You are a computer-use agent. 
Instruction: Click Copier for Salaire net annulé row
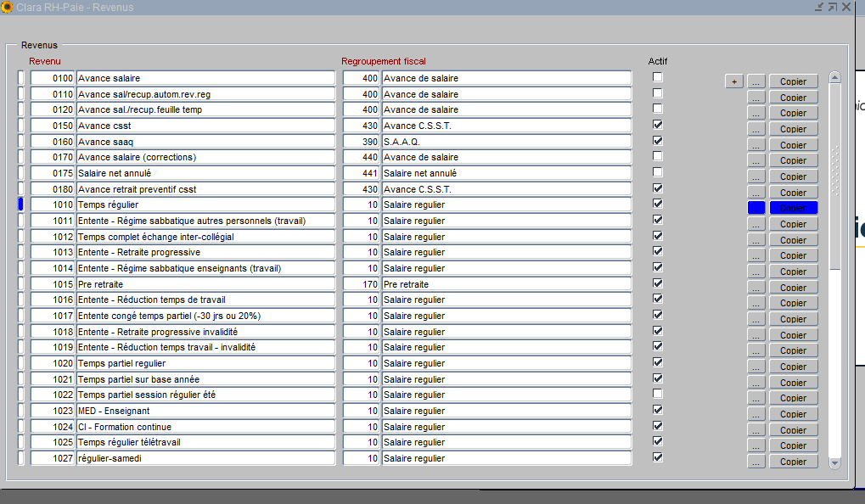coord(793,176)
